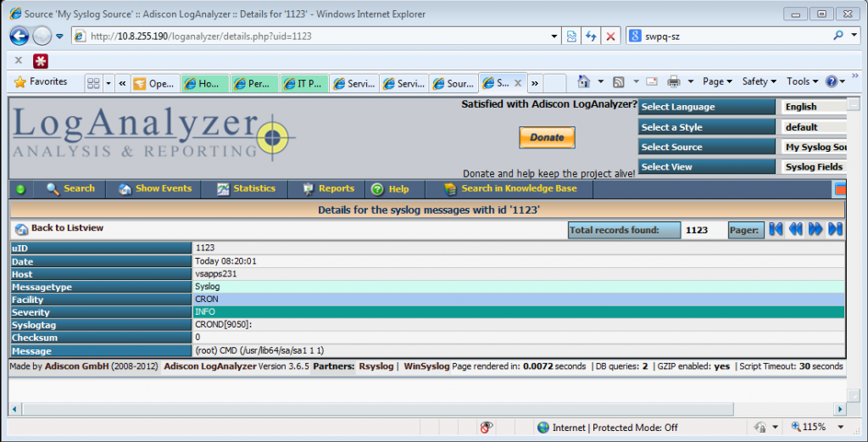Go to next record pager icon

point(815,229)
